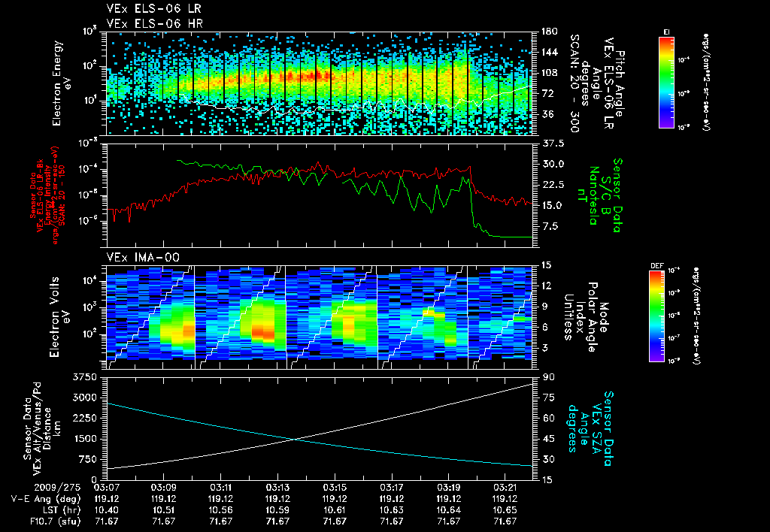Click the 60 degree SZA axis tick

[x=549, y=418]
